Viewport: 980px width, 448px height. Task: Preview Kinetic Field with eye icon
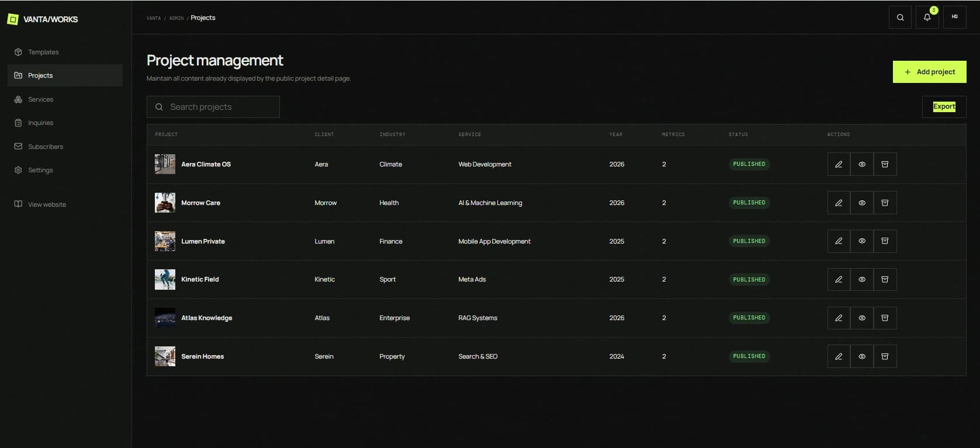click(862, 279)
